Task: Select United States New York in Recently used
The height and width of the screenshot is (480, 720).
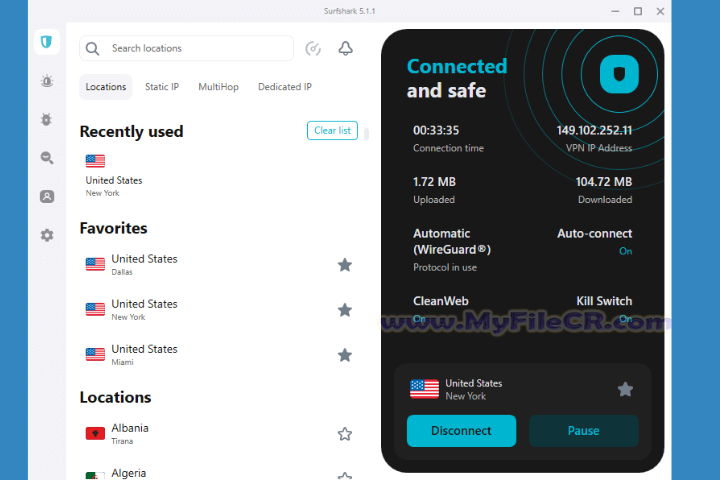Action: coord(114,175)
